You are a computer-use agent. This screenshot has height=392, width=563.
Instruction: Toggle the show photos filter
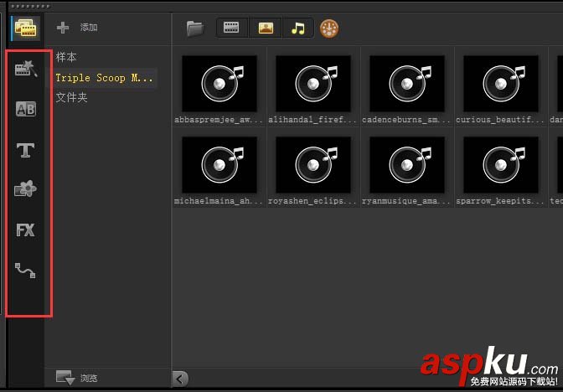tap(266, 28)
